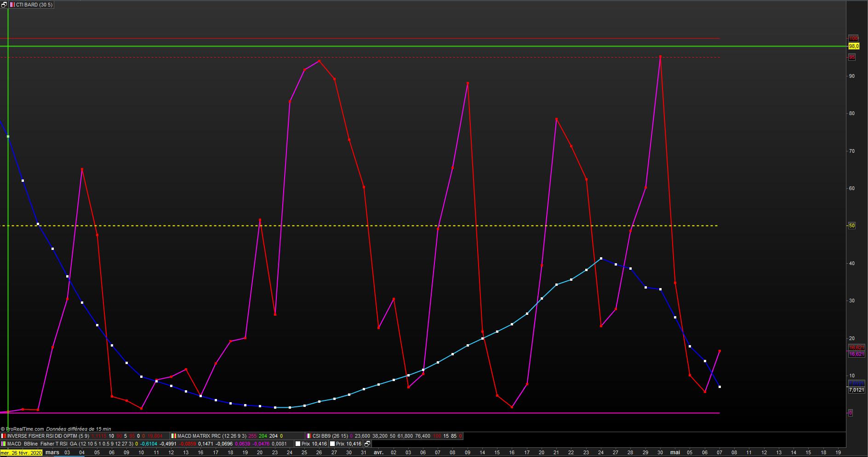This screenshot has height=457, width=868.
Task: Click the 90 value on vertical scale
Action: (852, 76)
